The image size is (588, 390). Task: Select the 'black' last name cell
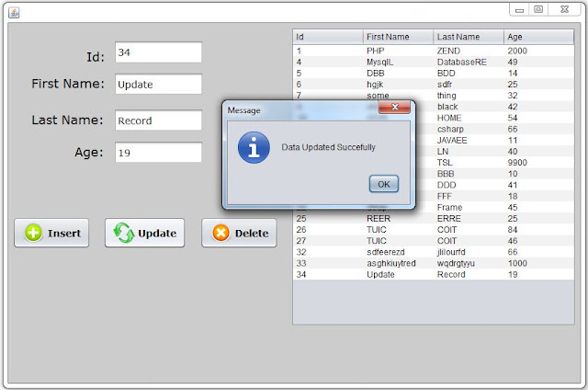click(x=469, y=107)
